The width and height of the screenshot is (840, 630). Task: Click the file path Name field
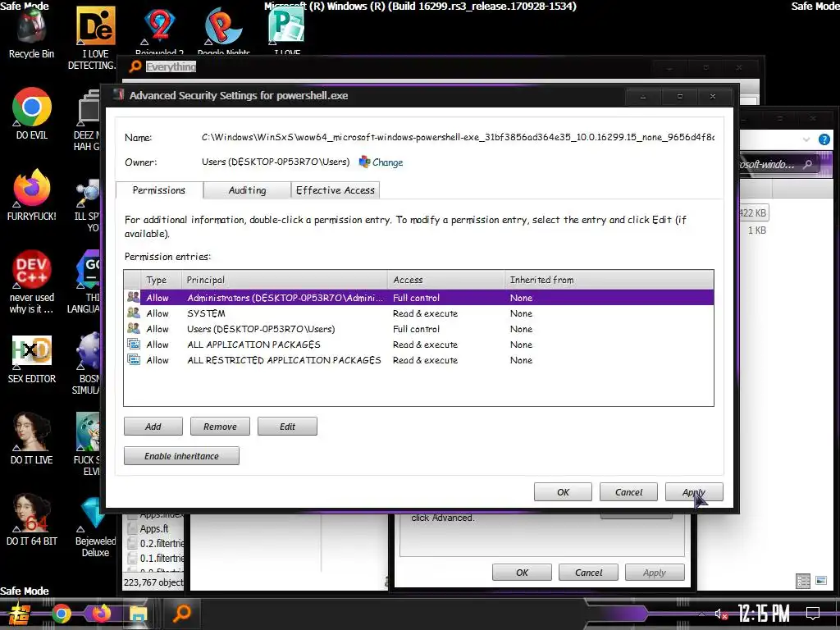(x=458, y=137)
